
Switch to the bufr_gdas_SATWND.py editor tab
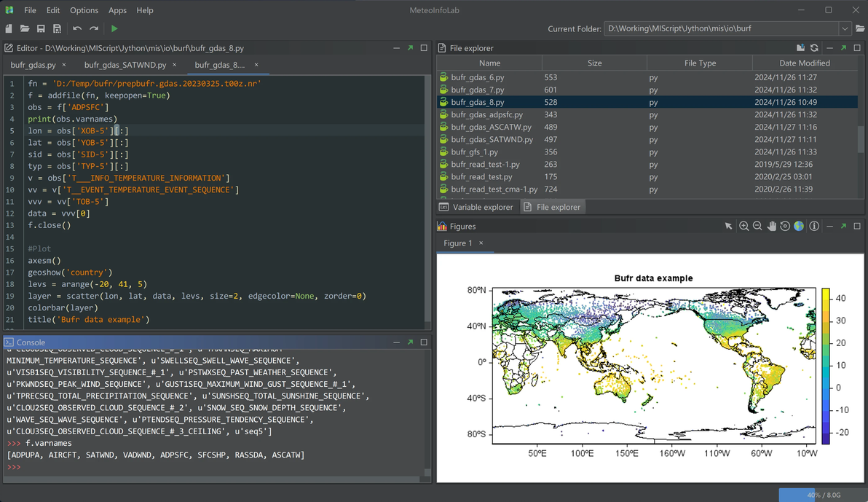coord(125,65)
